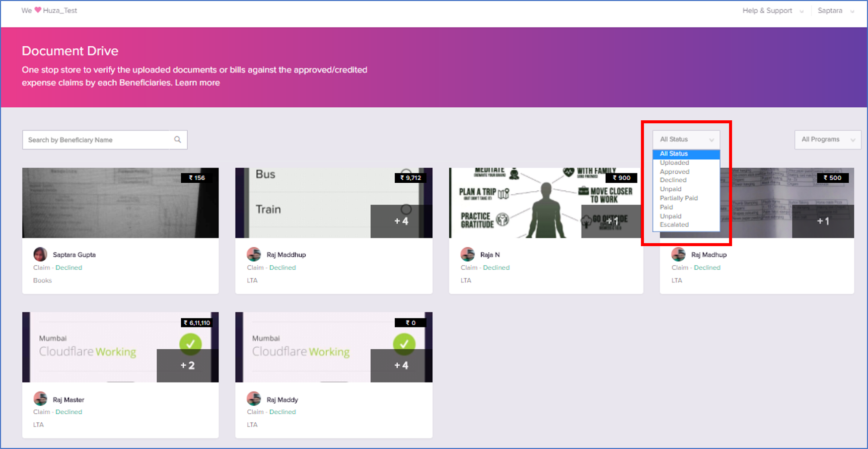
Task: Click Huza_Test in the top bar
Action: click(60, 10)
